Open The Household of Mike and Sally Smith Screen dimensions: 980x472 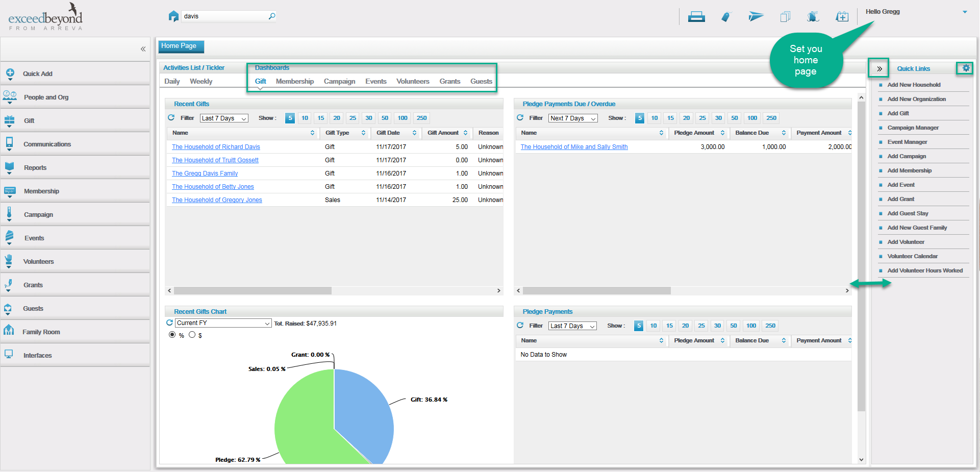tap(574, 147)
